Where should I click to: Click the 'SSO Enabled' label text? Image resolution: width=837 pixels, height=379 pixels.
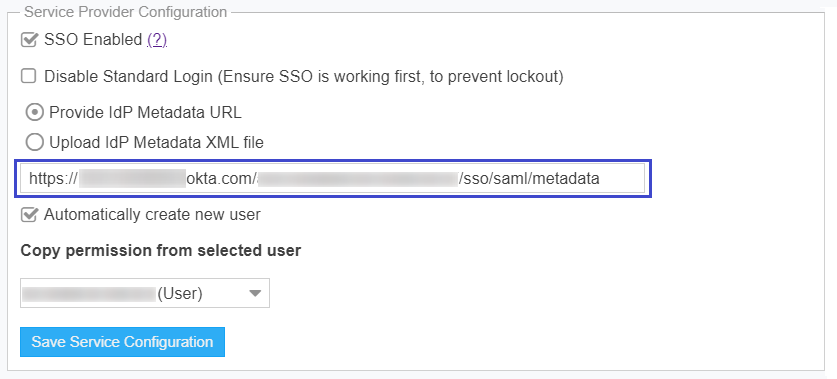(93, 40)
